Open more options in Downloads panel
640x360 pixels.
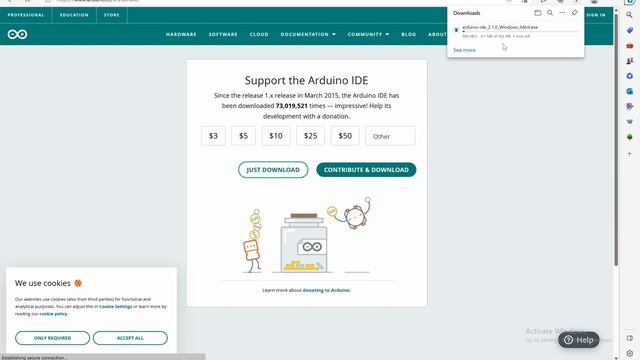tap(562, 13)
